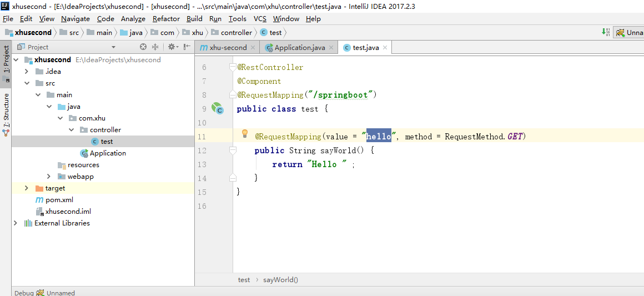This screenshot has width=644, height=296.
Task: Collapse the java source folder
Action: click(49, 107)
